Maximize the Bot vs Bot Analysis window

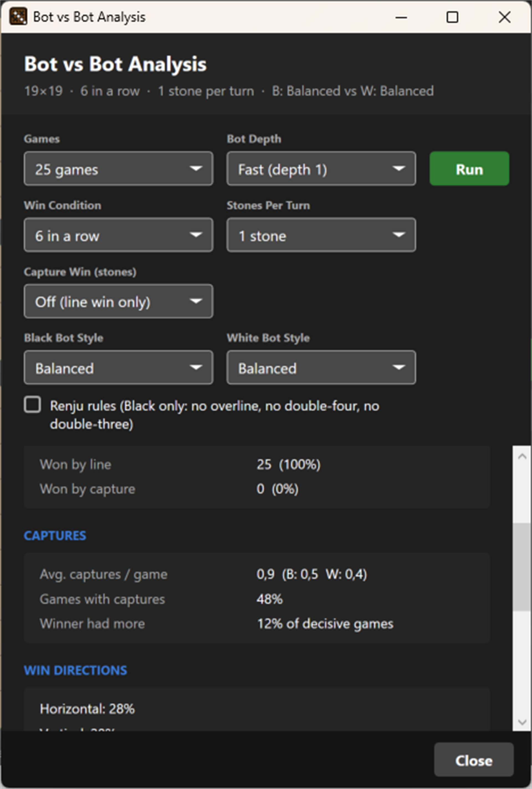[452, 17]
